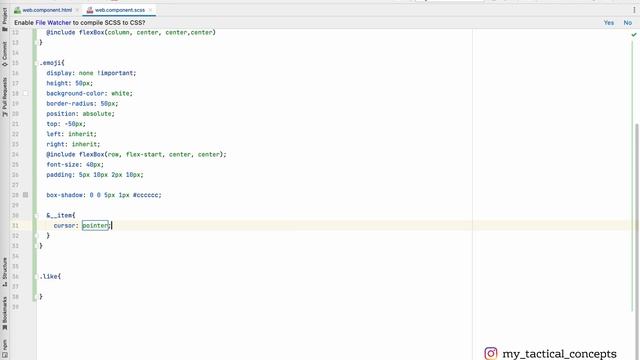
Task: Open the Commit tool window
Action: (4, 54)
